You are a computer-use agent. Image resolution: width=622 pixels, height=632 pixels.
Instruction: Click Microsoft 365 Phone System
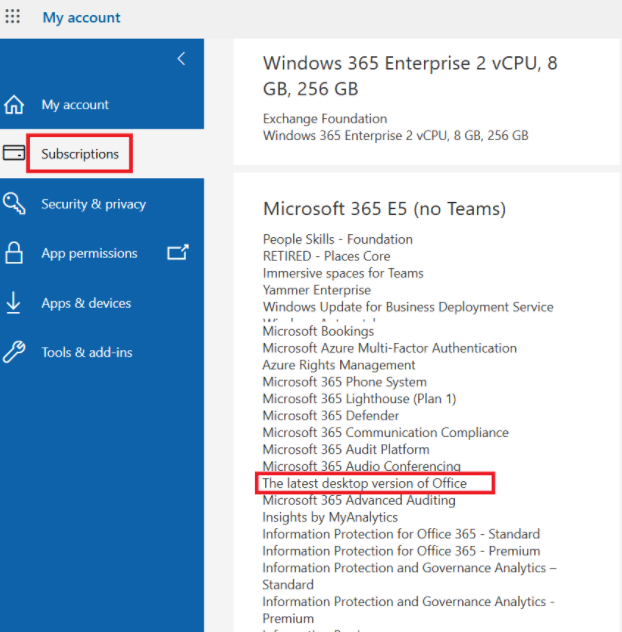(345, 382)
